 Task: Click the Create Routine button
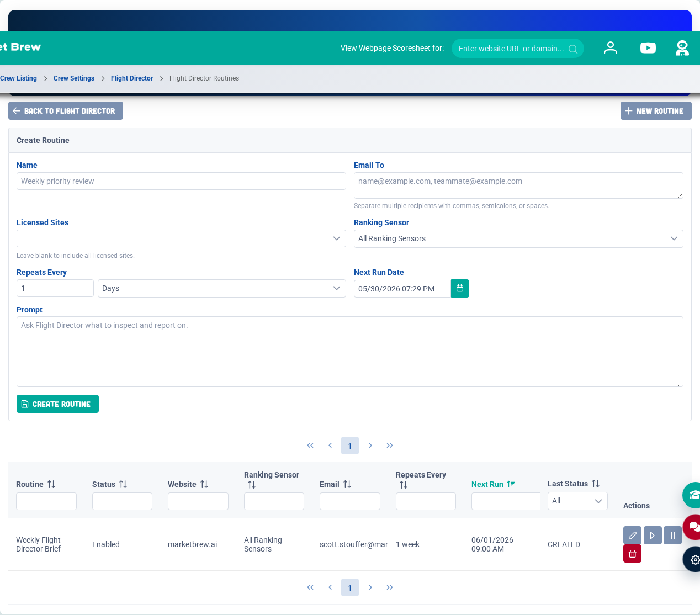pyautogui.click(x=57, y=404)
